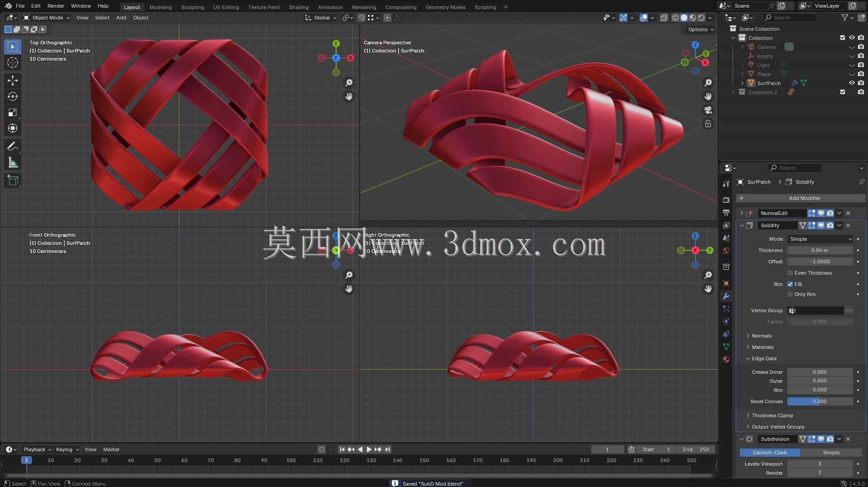The width and height of the screenshot is (868, 487).
Task: Toggle snapping magnet icon
Action: point(361,18)
